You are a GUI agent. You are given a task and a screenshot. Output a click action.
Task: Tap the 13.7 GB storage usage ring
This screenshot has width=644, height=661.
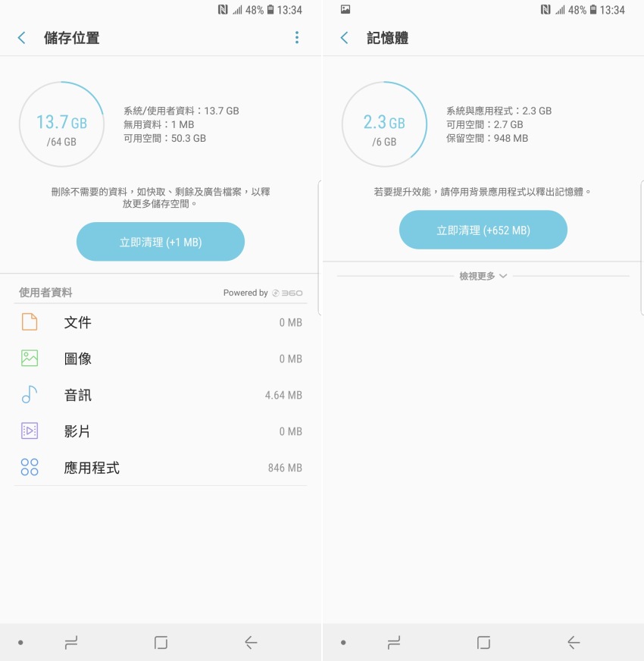(x=61, y=124)
